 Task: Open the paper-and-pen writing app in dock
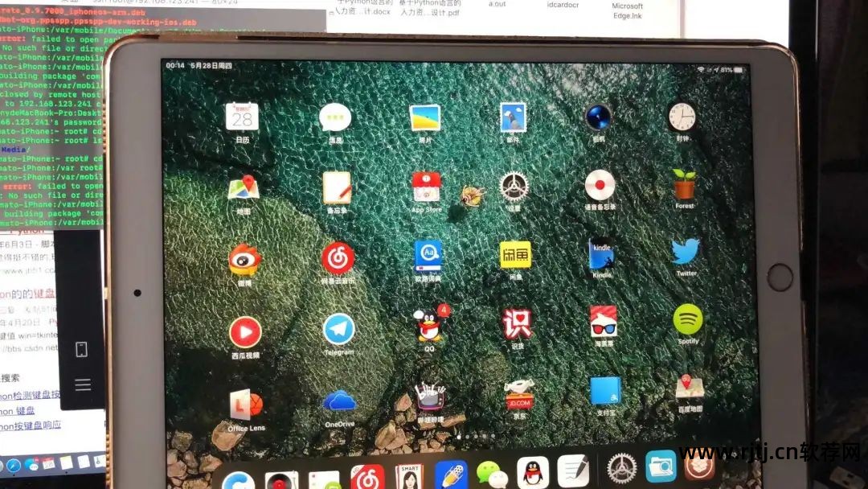[574, 471]
